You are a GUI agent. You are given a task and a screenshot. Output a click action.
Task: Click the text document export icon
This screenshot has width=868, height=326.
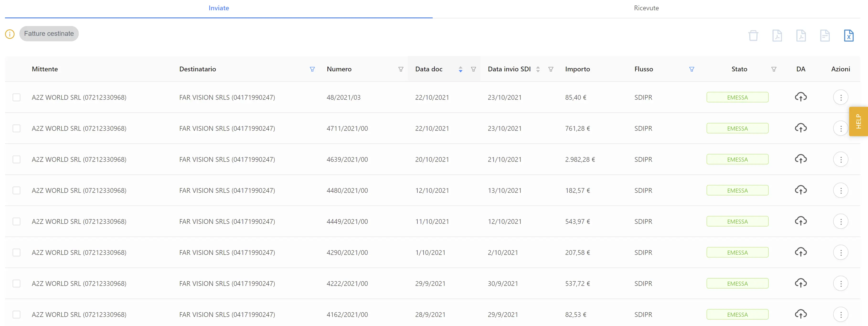click(x=825, y=35)
